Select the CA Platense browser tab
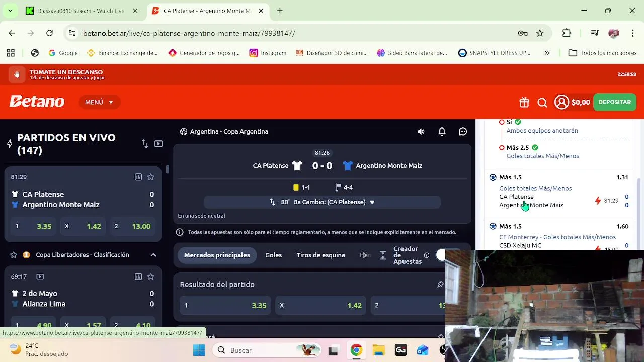This screenshot has width=644, height=362. pos(207,11)
